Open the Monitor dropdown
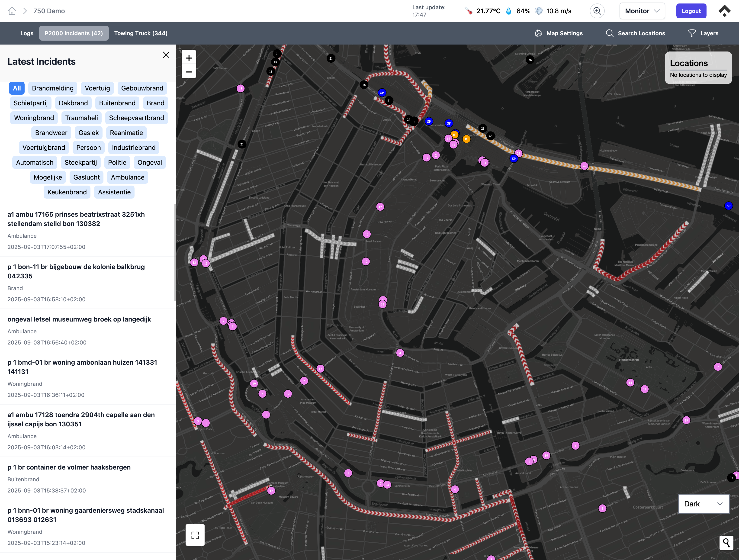 pyautogui.click(x=642, y=11)
